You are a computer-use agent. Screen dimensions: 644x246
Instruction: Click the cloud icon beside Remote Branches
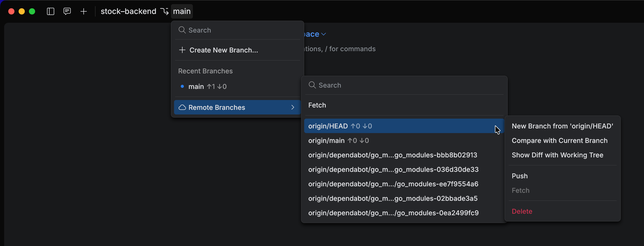click(x=182, y=107)
